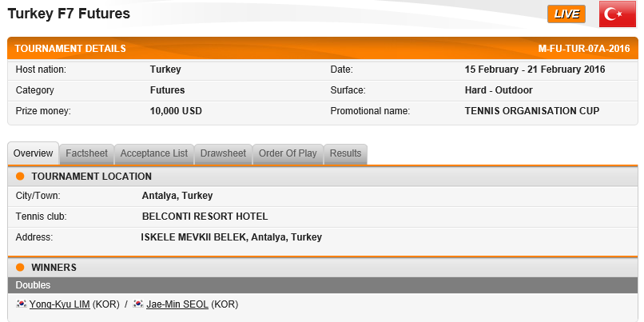
Task: Click the Tournament Location section header
Action: [x=323, y=177]
